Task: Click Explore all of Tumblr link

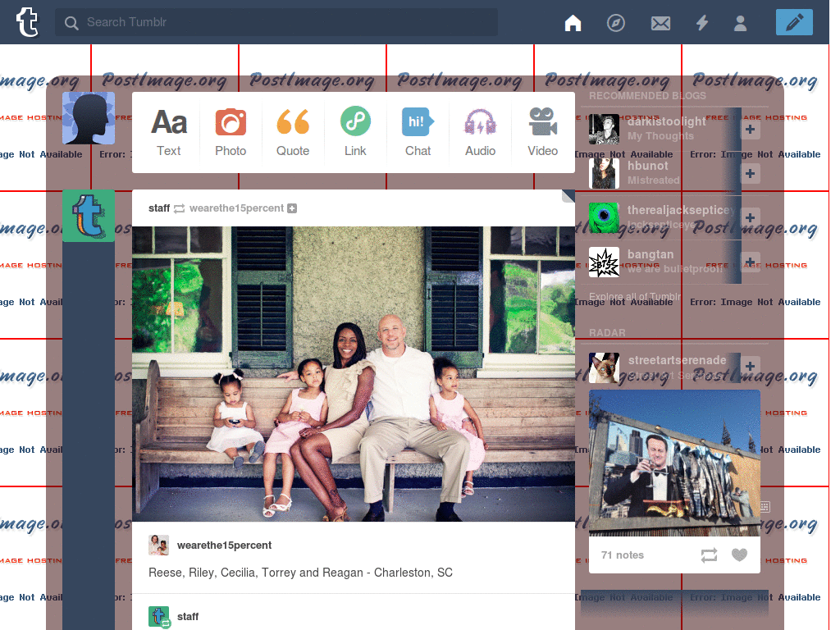Action: [x=636, y=297]
